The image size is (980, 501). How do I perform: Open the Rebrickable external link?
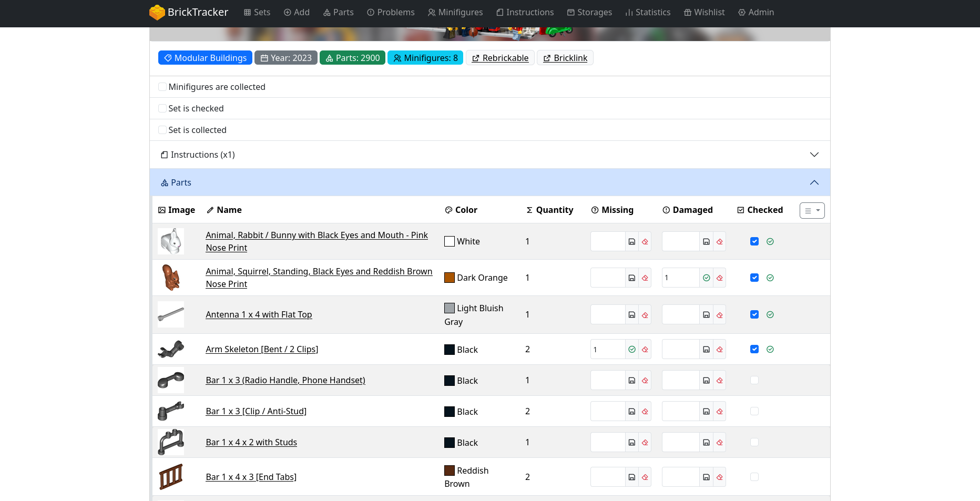pos(500,58)
